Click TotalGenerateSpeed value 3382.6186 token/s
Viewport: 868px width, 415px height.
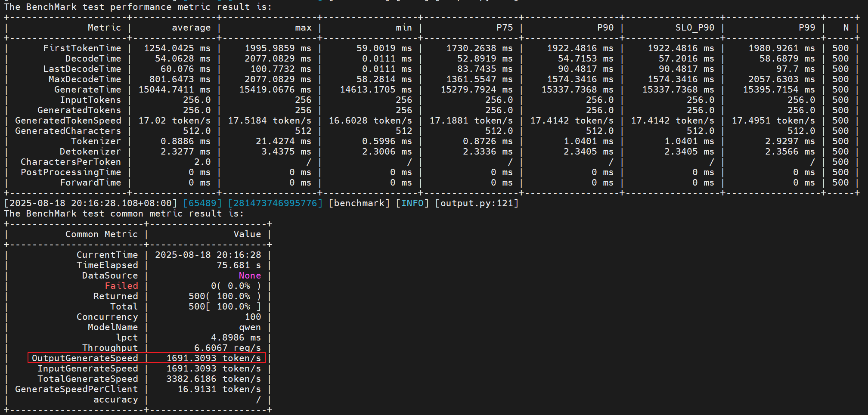214,379
